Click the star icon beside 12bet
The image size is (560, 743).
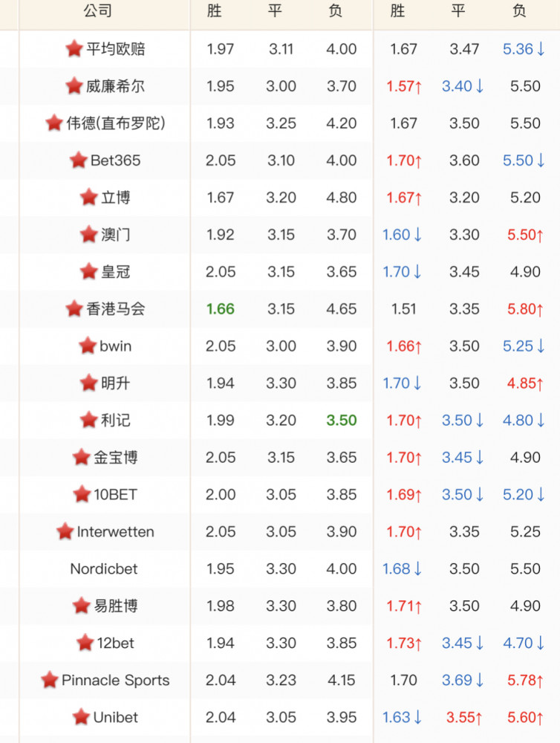(85, 643)
